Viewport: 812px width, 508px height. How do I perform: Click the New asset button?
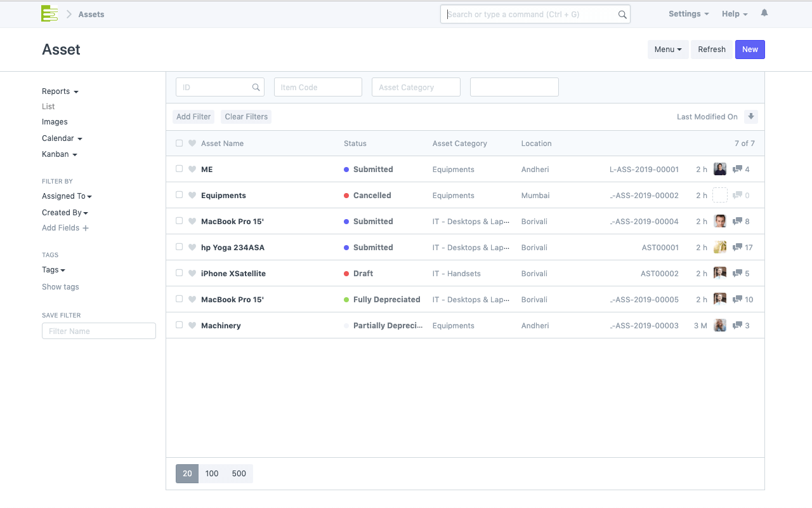pyautogui.click(x=749, y=50)
